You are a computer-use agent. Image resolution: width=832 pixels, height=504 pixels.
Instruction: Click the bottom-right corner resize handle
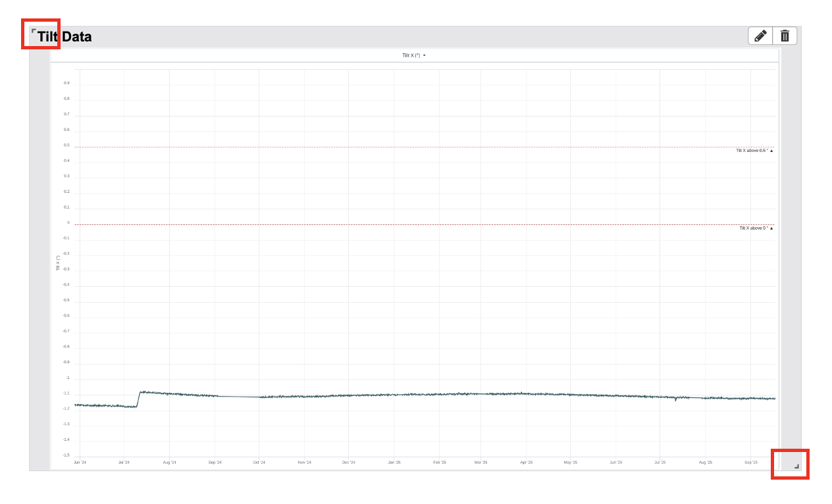coord(796,466)
